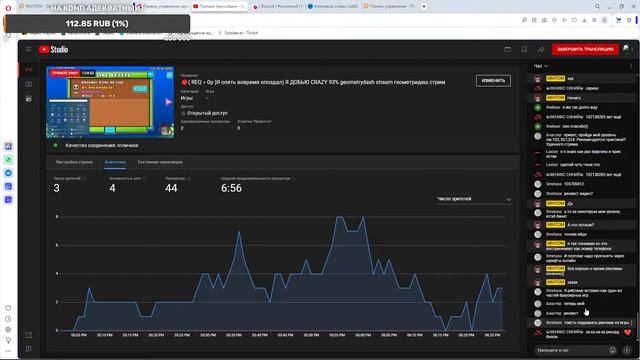Click the snapshot camera icon in Opera toolbar
This screenshot has width=640, height=360.
point(544,20)
